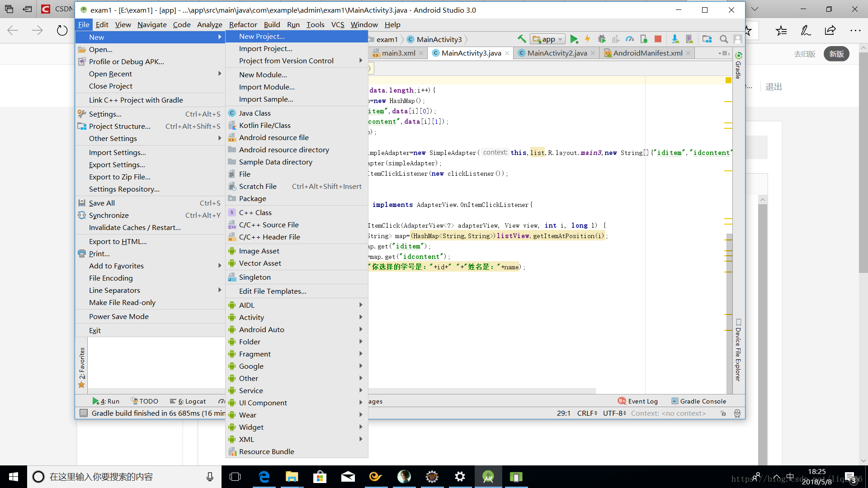The height and width of the screenshot is (488, 868).
Task: Click the AndroidManifest.xml tab
Action: point(647,52)
